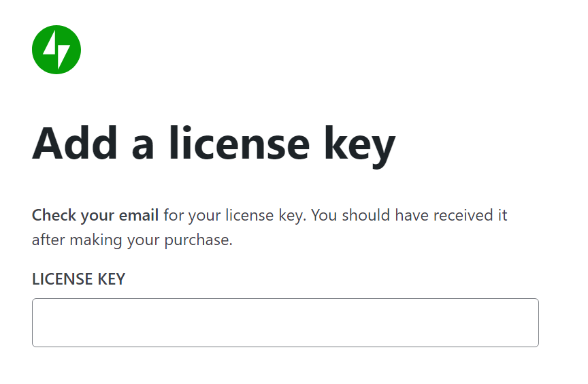Viewport: 588px width, 384px height.
Task: Click the word "LICENSE" in the field label
Action: pos(62,279)
